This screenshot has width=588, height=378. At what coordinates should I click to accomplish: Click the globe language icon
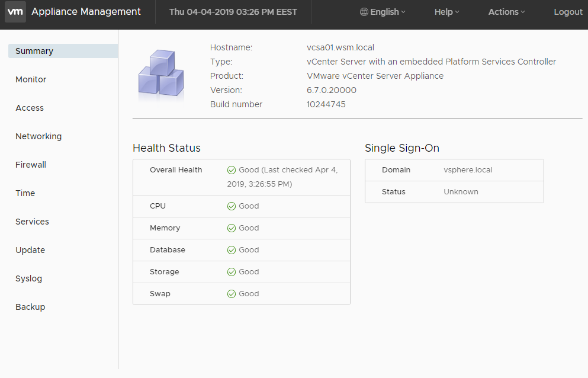pos(364,12)
